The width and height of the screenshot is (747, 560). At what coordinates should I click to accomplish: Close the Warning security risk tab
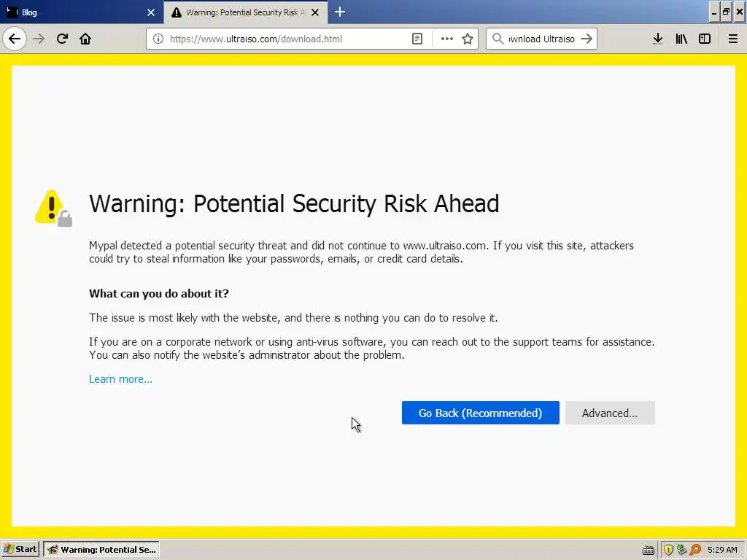click(x=315, y=12)
